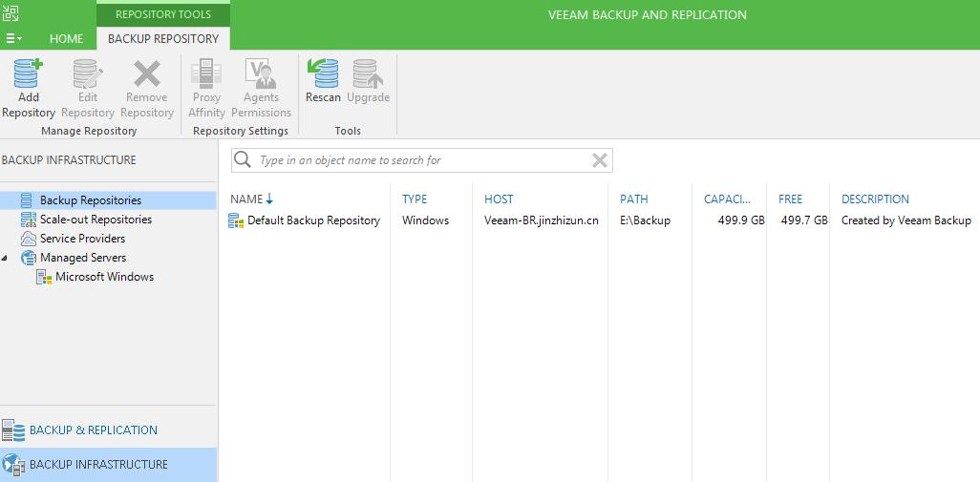Clear the search box with X
The height and width of the screenshot is (482, 980).
pyautogui.click(x=600, y=161)
